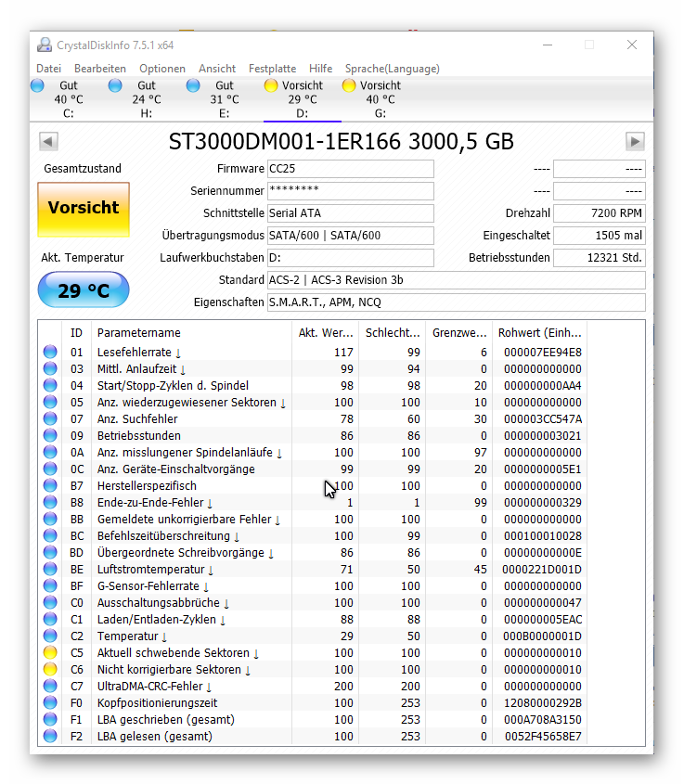The width and height of the screenshot is (684, 784).
Task: Click the Drehzahl value 7200 RPM
Action: point(600,213)
